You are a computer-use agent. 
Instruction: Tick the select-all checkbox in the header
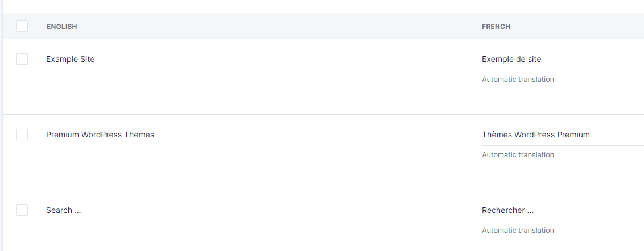pyautogui.click(x=22, y=26)
